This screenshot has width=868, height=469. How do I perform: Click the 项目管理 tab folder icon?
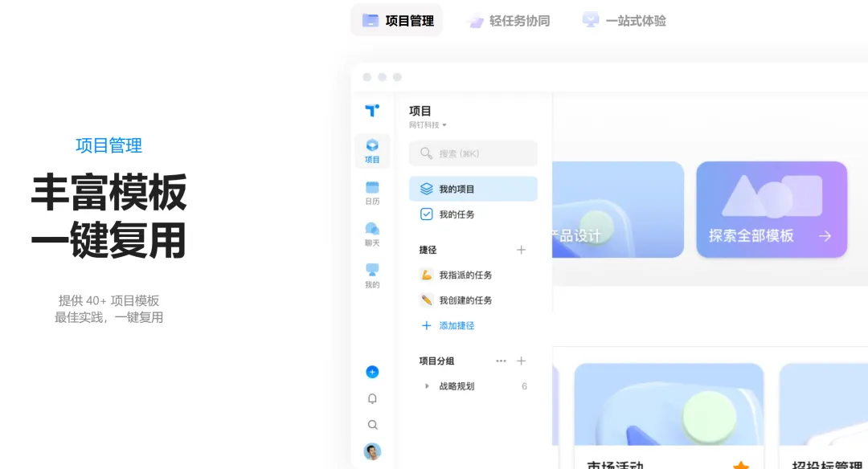[371, 20]
